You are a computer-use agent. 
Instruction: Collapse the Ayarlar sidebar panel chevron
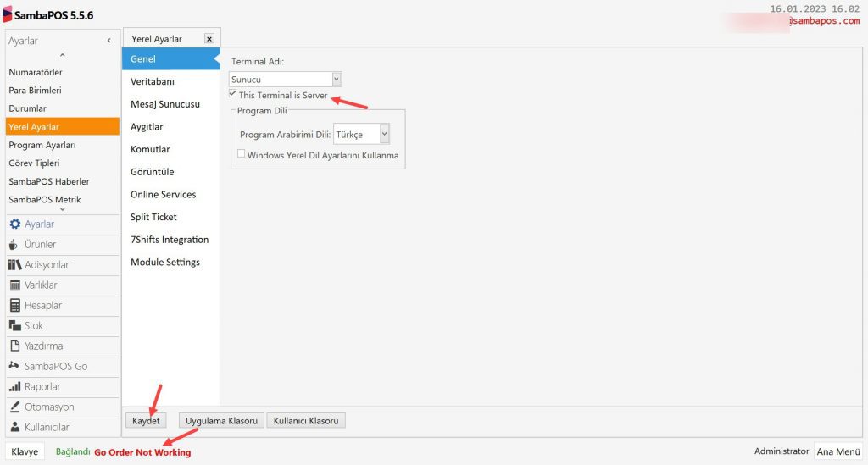(x=108, y=41)
